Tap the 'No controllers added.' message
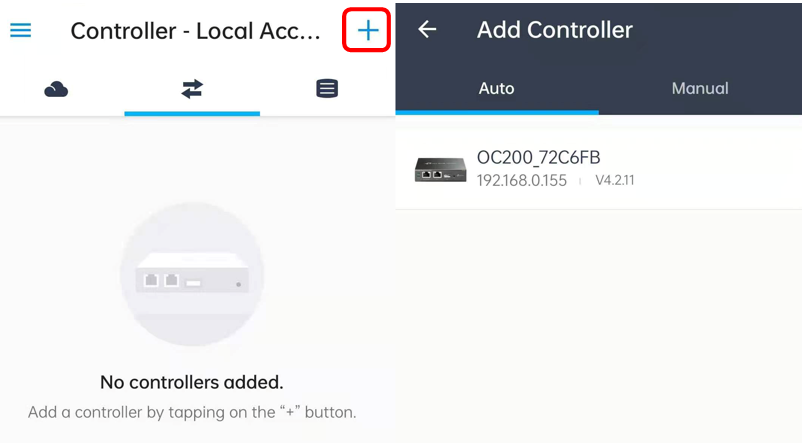Viewport: 803px width, 443px height. pos(192,382)
